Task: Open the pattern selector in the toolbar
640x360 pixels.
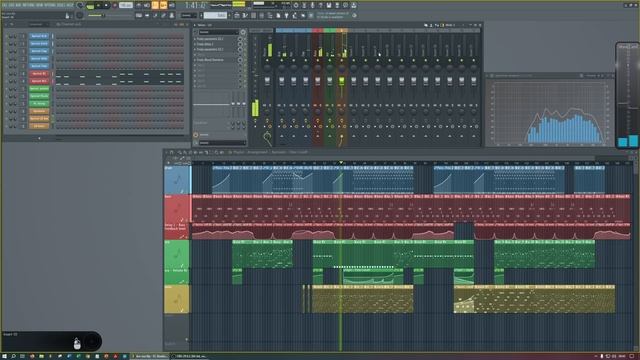Action: [x=215, y=16]
